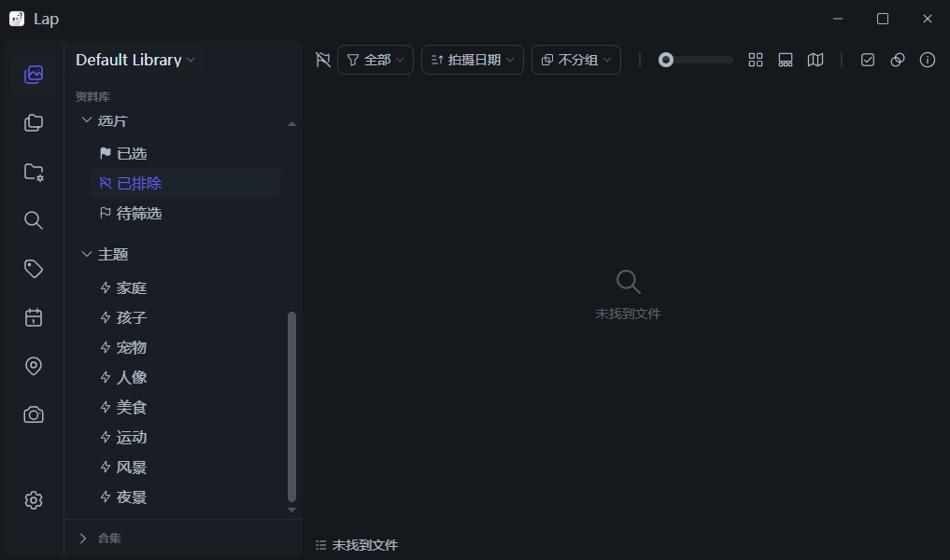Open the camera icon in left sidebar
This screenshot has width=950, height=560.
coord(34,414)
